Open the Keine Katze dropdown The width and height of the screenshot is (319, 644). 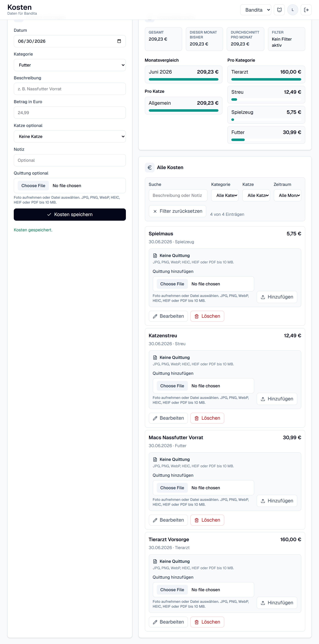point(70,136)
